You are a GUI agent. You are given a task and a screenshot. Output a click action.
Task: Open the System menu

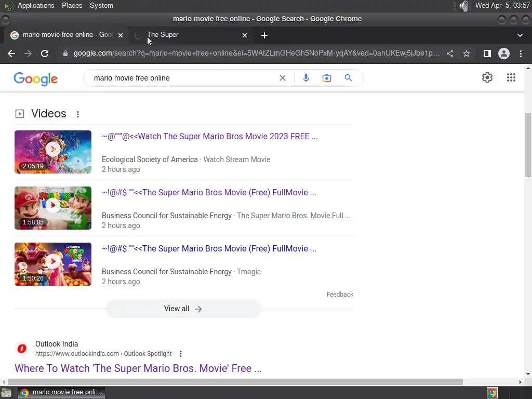(x=101, y=5)
